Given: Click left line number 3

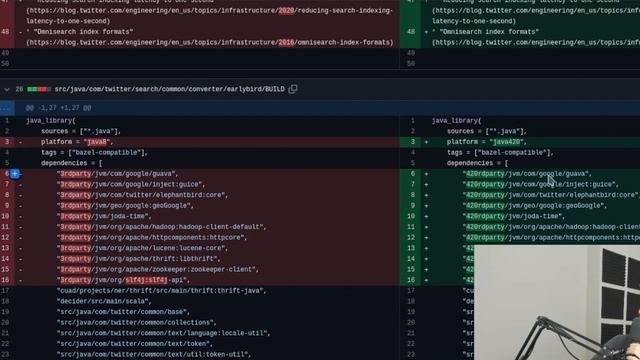Looking at the screenshot, I should pyautogui.click(x=7, y=142).
